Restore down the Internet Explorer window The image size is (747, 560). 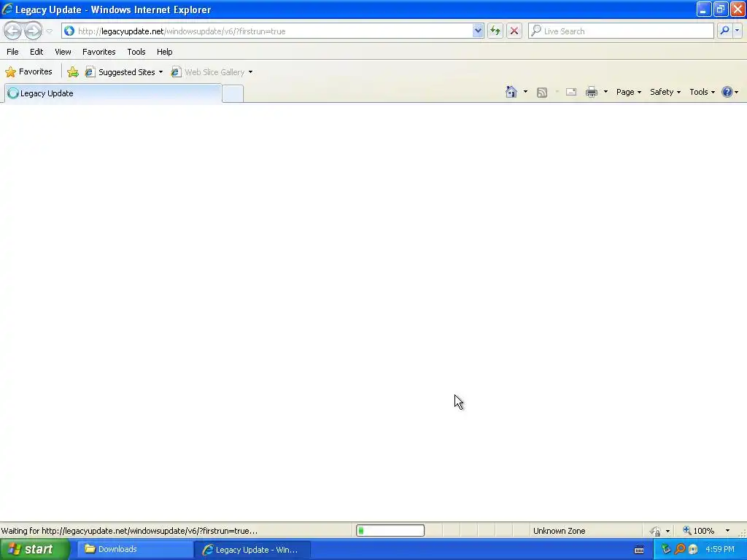click(720, 9)
